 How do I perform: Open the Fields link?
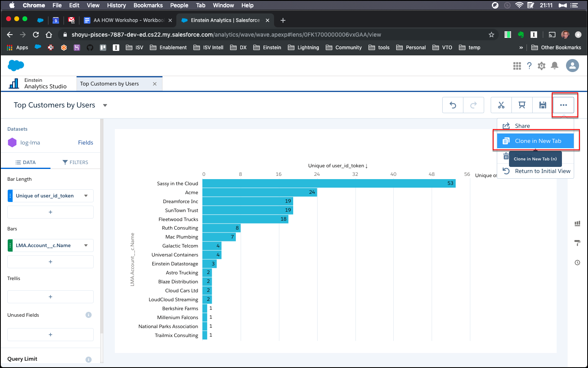click(86, 142)
